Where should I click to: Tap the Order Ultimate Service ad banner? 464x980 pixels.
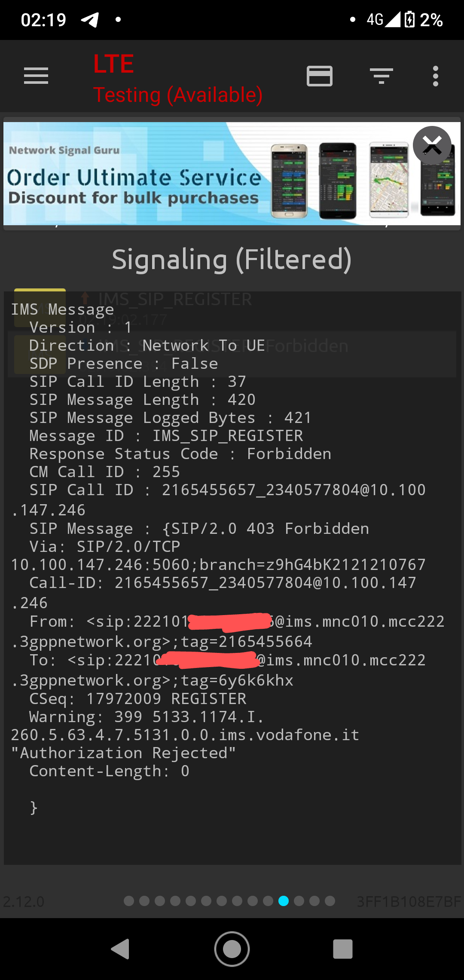point(172,176)
